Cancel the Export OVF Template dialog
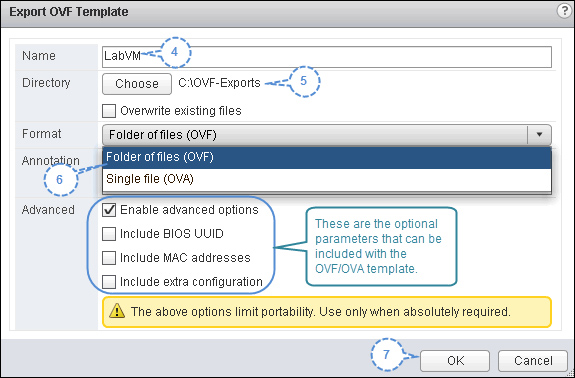Screen dimensions: 575x378 [x=533, y=361]
